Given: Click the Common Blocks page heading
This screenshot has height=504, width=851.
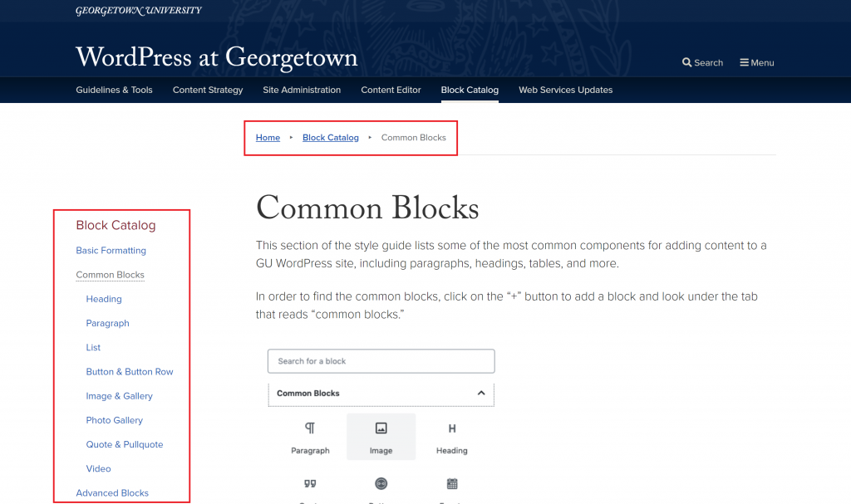Looking at the screenshot, I should tap(367, 208).
